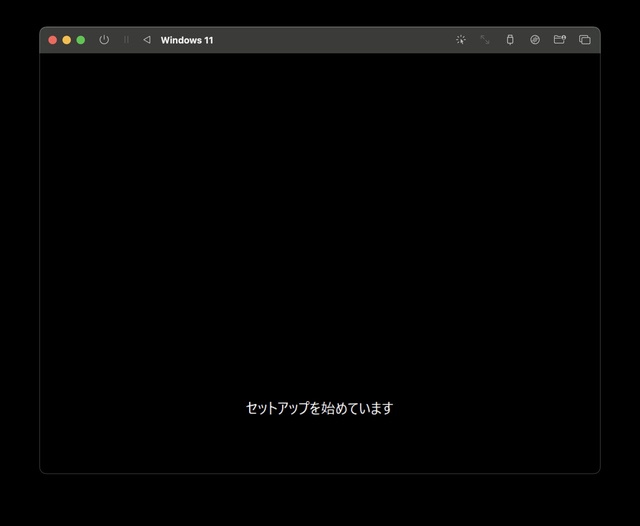This screenshot has height=526, width=640.
Task: Open the USB devices menu
Action: pos(510,40)
